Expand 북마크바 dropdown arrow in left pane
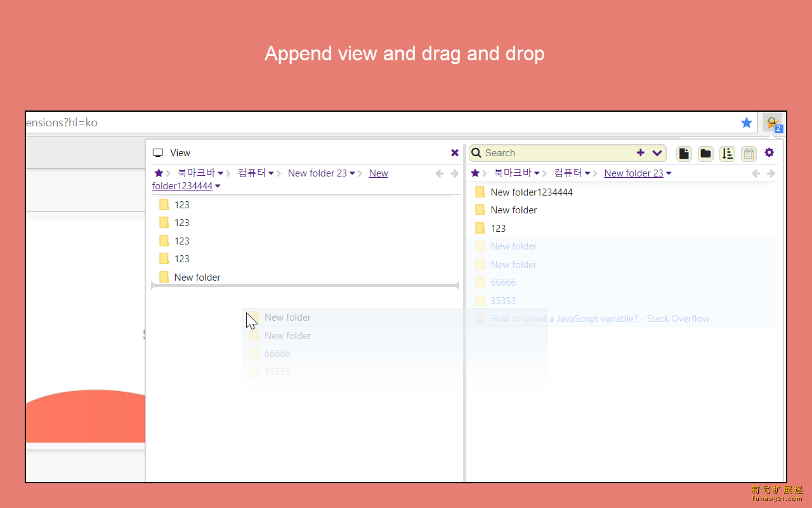812x508 pixels. (221, 173)
